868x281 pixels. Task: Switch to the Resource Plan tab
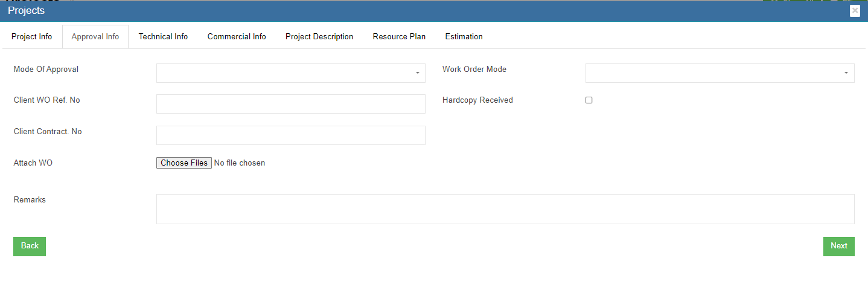(x=399, y=37)
